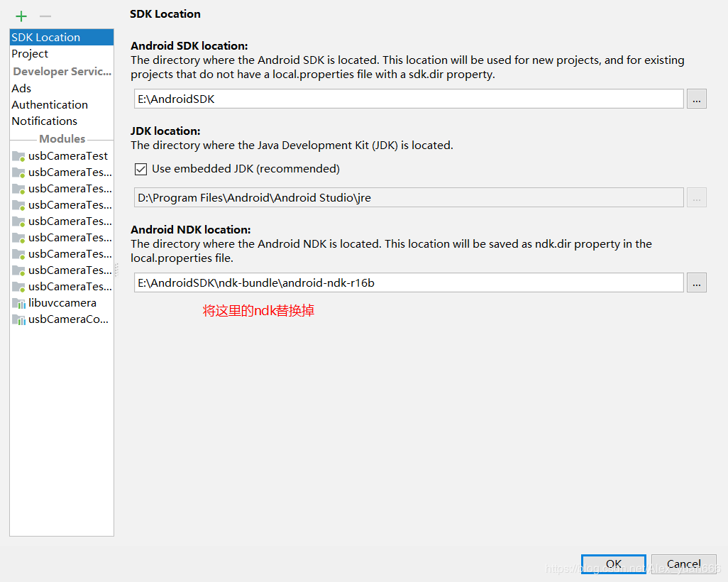Select SDK Location in the sidebar
The height and width of the screenshot is (582, 728).
coord(45,37)
